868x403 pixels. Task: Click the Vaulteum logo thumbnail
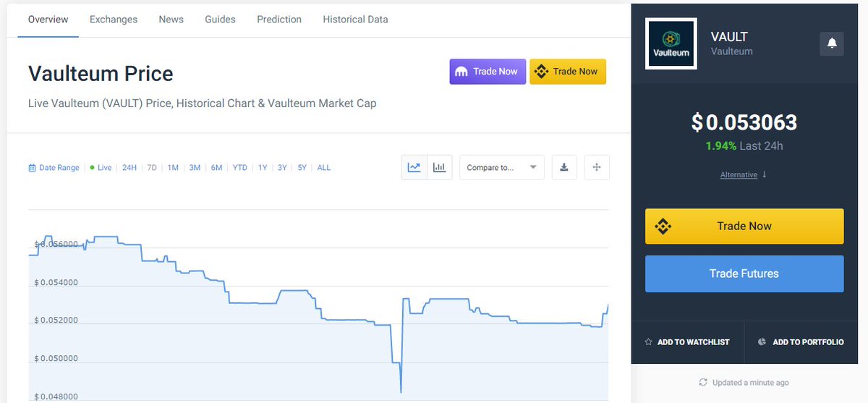pyautogui.click(x=671, y=43)
